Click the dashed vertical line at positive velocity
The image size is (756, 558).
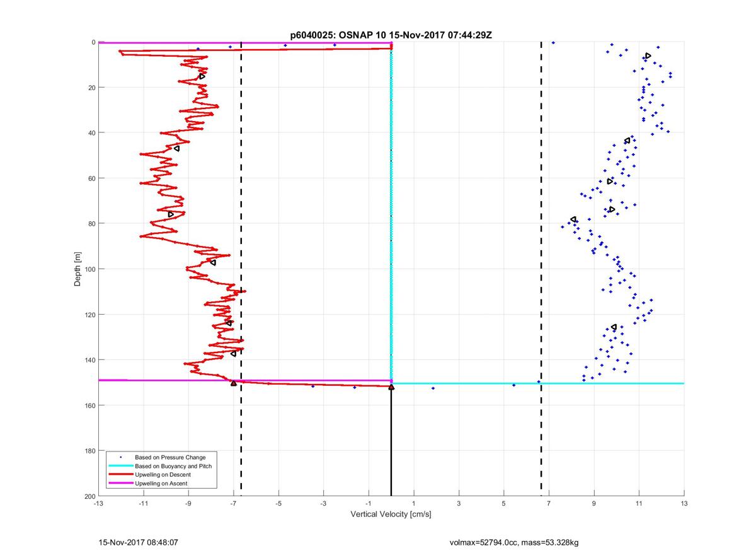[541, 269]
